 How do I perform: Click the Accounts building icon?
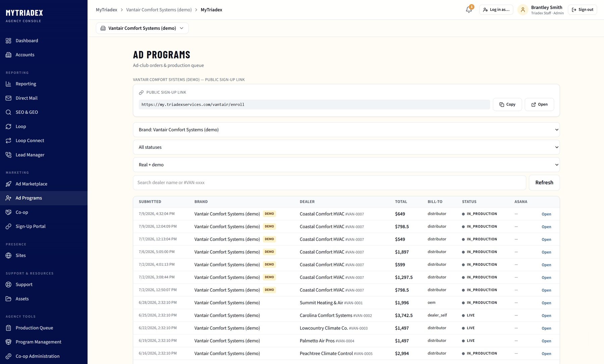pyautogui.click(x=8, y=55)
